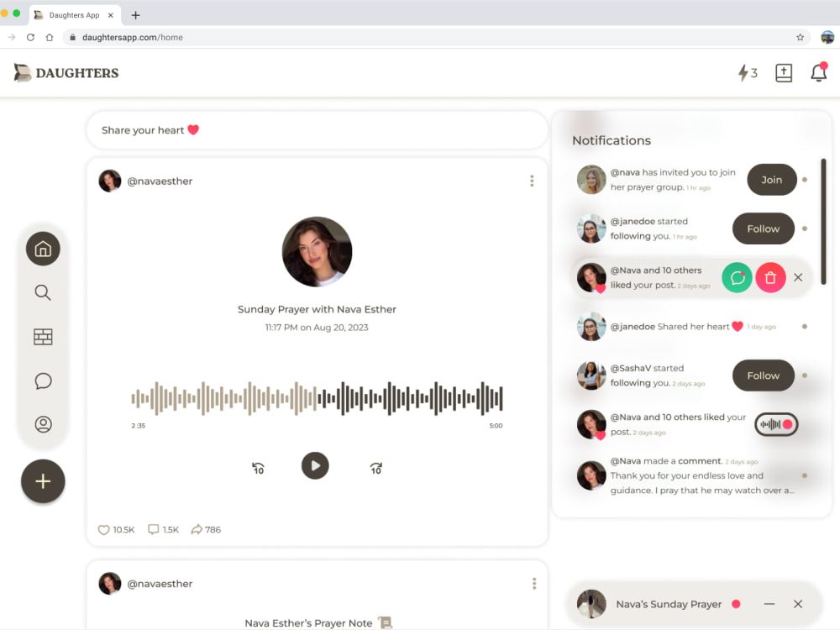Bookmark this page with star icon
840x630 pixels.
coord(800,38)
